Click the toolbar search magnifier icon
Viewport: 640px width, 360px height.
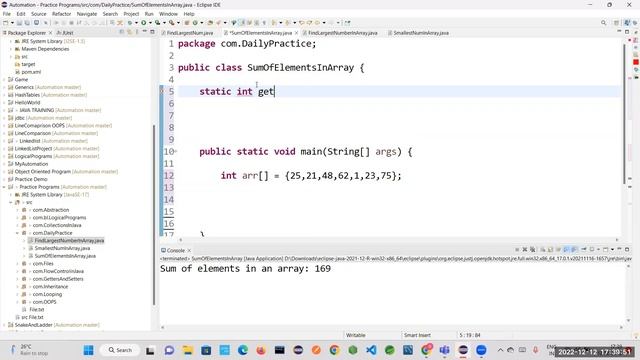click(x=603, y=23)
